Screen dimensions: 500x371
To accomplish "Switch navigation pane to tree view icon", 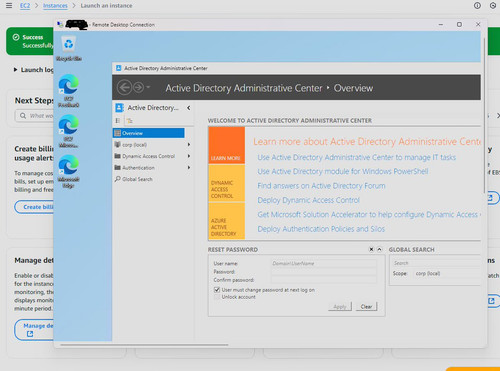I will [x=129, y=121].
